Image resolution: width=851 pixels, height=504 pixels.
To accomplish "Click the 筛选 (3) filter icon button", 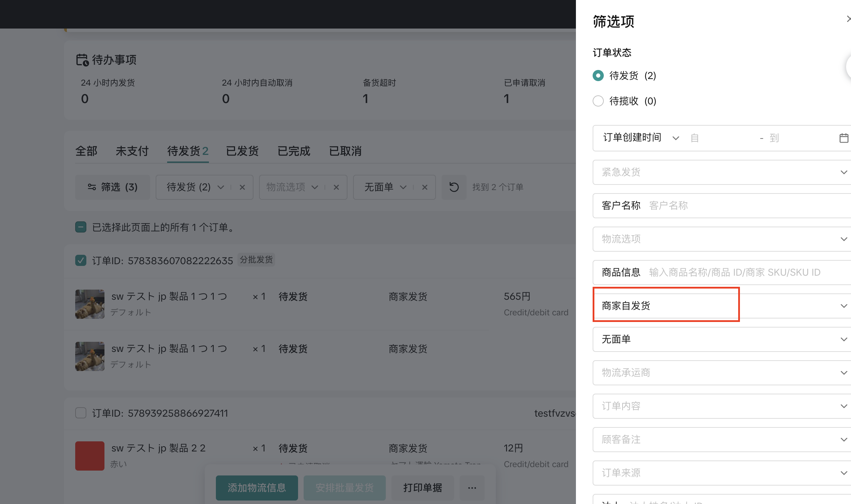I will click(112, 187).
